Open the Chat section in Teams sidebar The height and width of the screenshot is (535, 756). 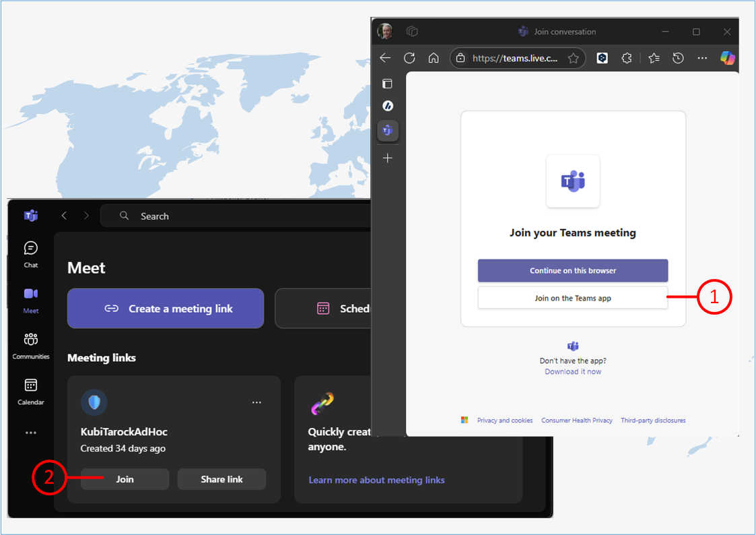pos(31,254)
